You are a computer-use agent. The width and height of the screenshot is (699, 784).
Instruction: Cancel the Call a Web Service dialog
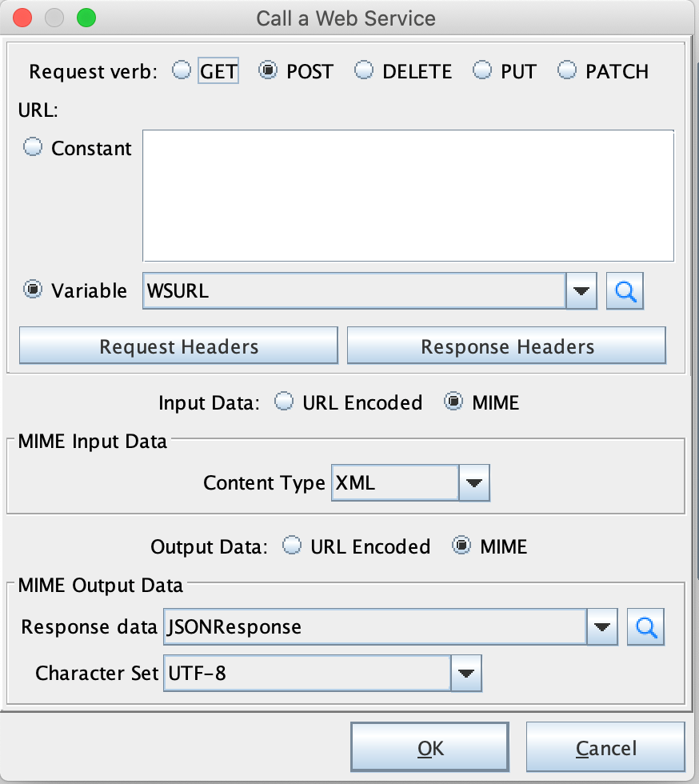click(x=605, y=746)
